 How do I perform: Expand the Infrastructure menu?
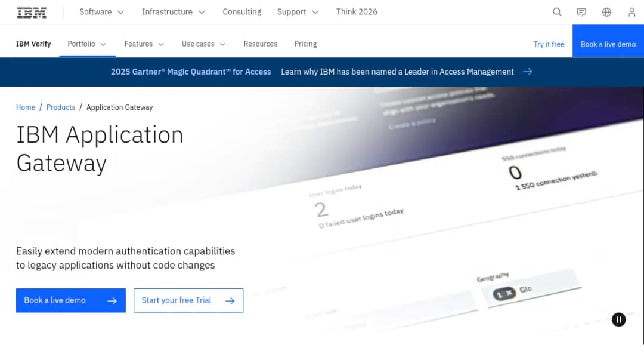173,12
